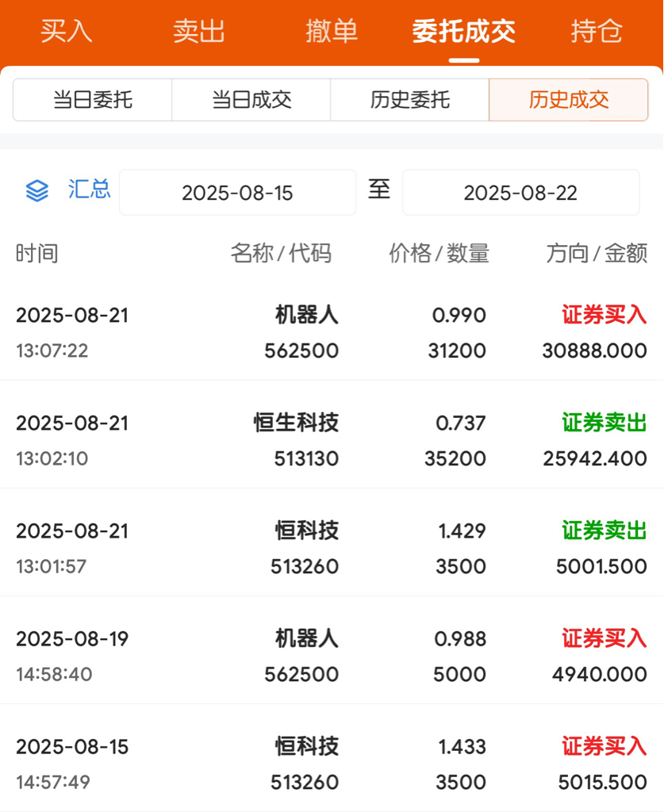Switch to the 卖出 tab
The height and width of the screenshot is (812, 664).
click(199, 31)
